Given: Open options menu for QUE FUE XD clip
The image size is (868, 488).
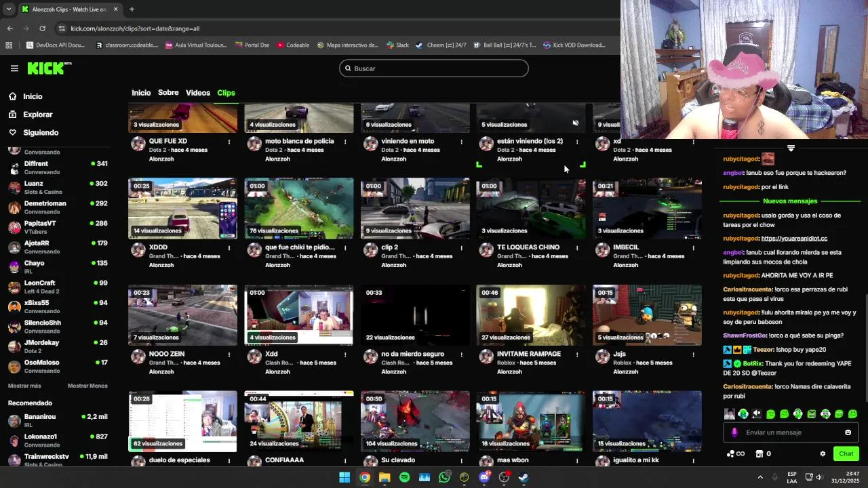Looking at the screenshot, I should pos(229,142).
